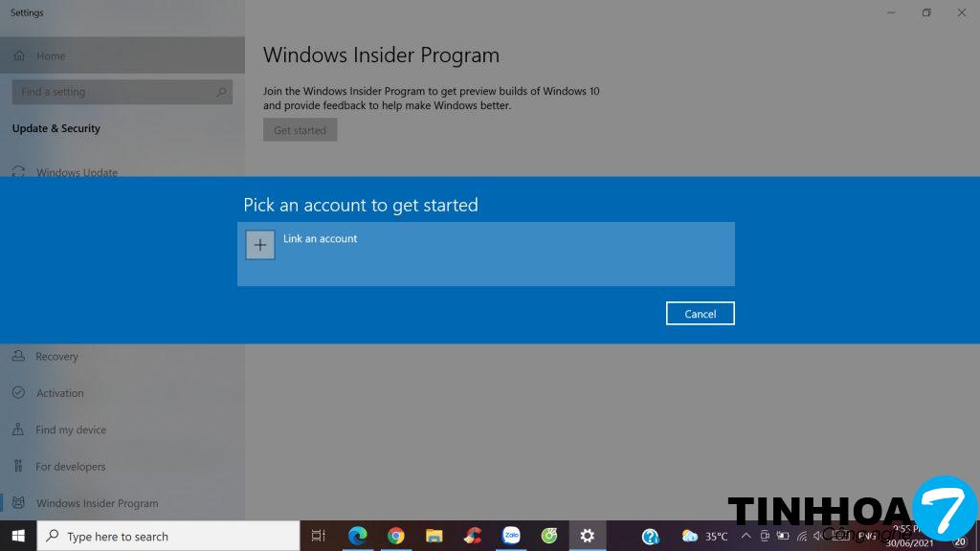Open the Windows Start menu
The height and width of the screenshot is (551, 980).
click(17, 536)
